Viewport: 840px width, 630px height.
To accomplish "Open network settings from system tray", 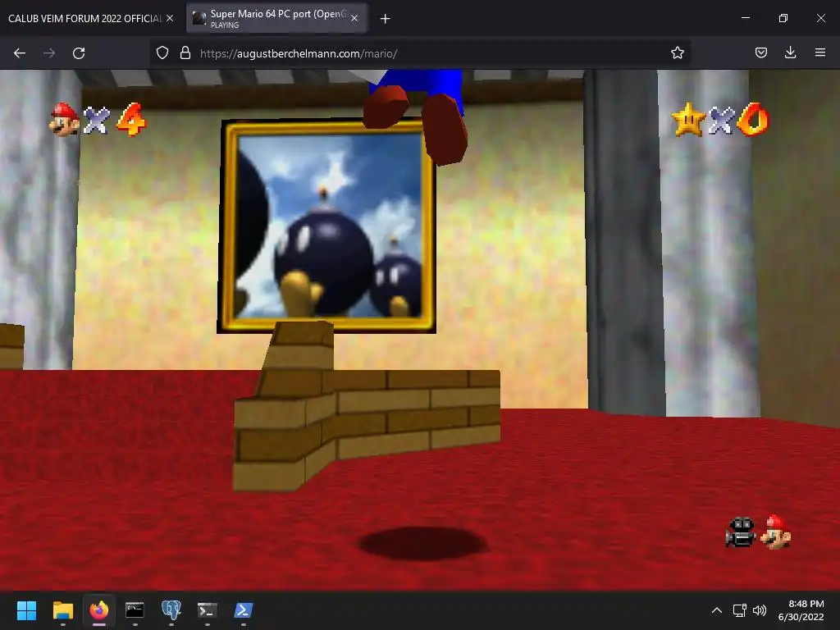I will [x=740, y=610].
